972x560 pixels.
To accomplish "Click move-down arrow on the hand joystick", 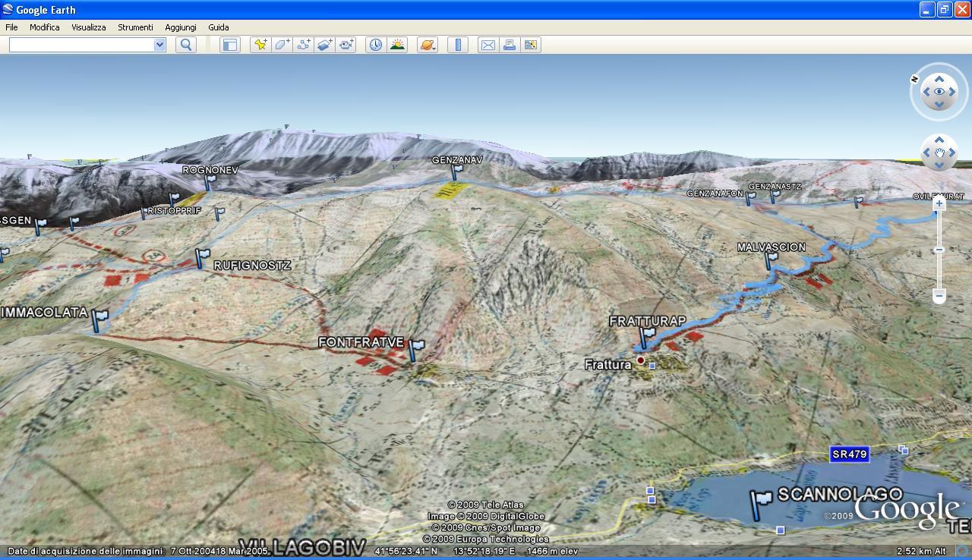I will (939, 165).
